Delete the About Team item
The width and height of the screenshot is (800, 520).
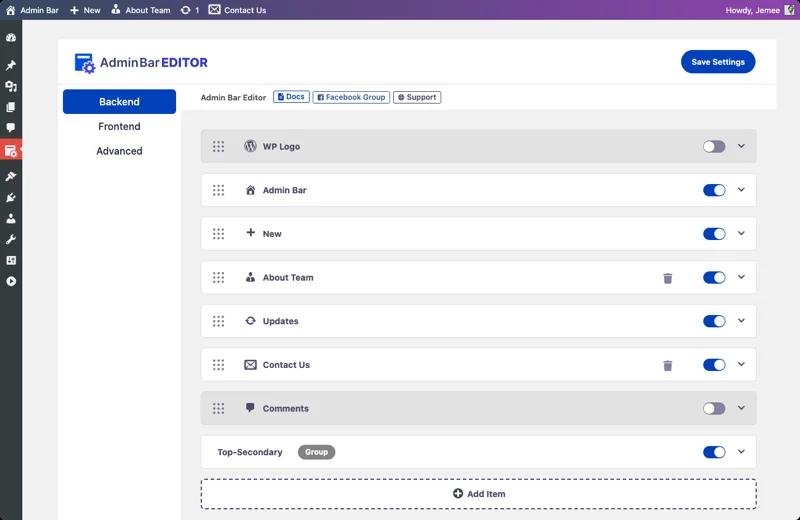coord(668,278)
